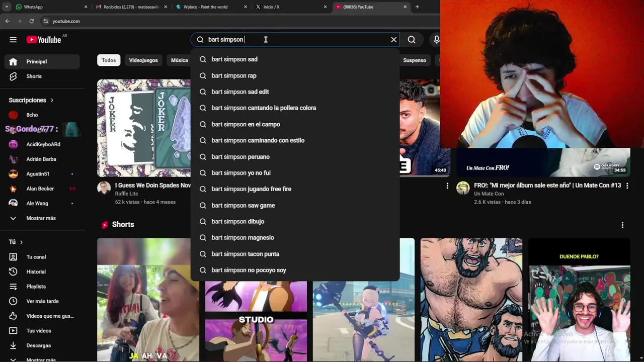Viewport: 644px width, 362px height.
Task: Open AcidKeyboARd channel subscription
Action: point(42,144)
